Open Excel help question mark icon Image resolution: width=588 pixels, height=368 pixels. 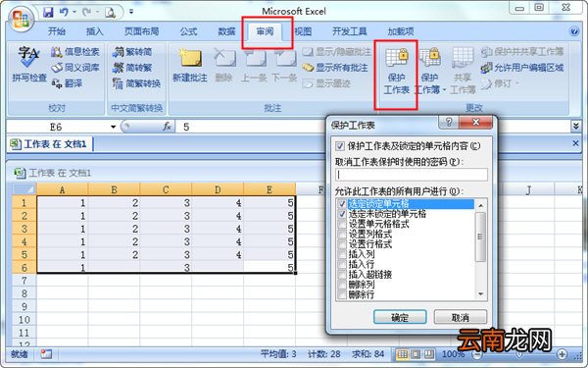574,31
